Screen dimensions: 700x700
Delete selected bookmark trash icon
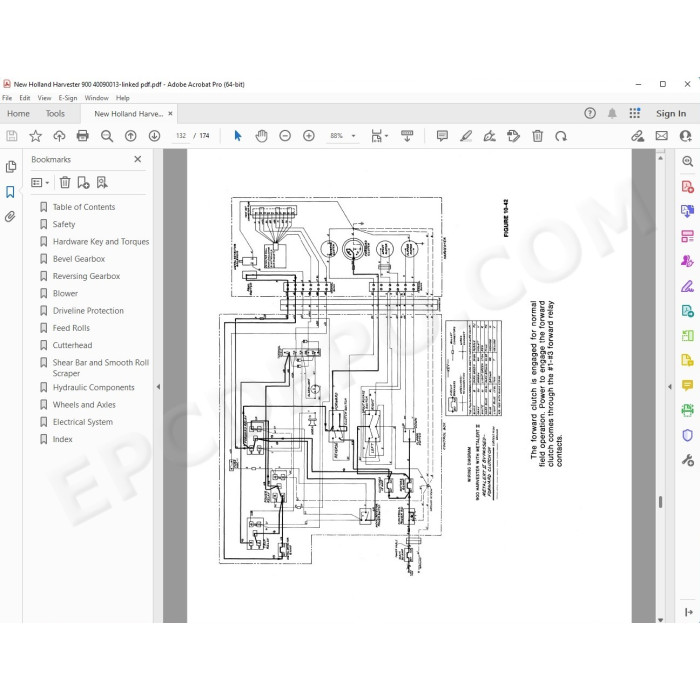[x=65, y=182]
